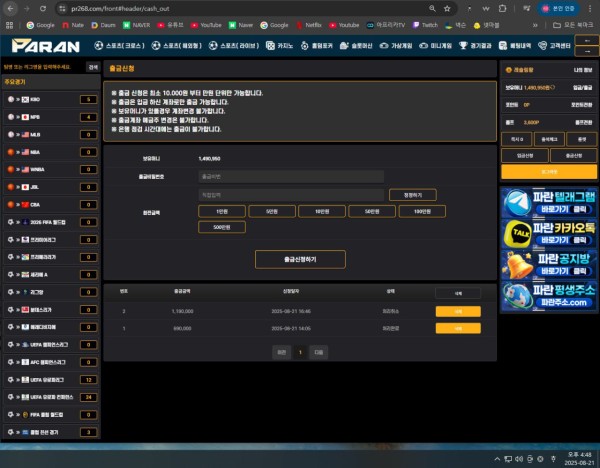Click the Telegram group banner
The height and width of the screenshot is (468, 600).
(549, 203)
